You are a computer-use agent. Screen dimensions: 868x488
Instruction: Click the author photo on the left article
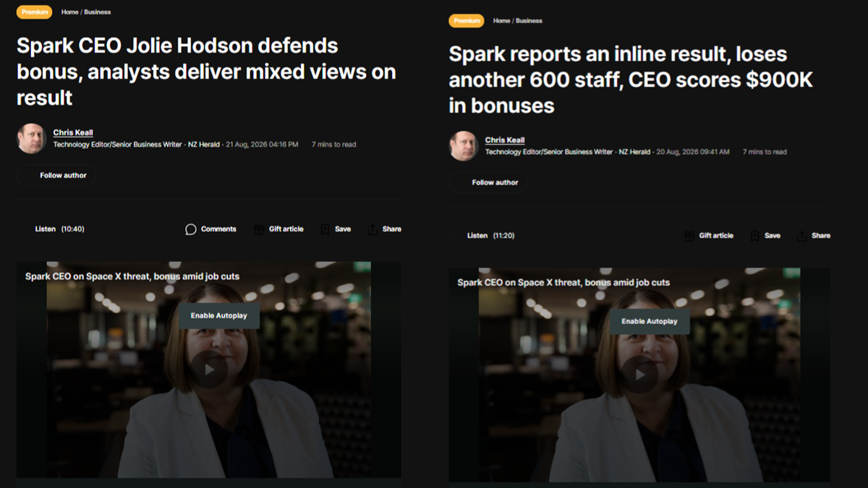(x=32, y=138)
